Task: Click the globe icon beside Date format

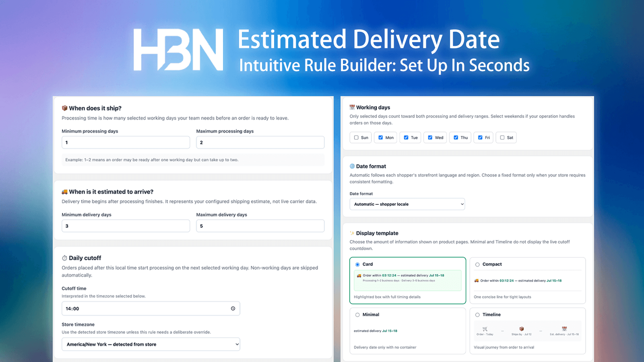Action: point(352,166)
